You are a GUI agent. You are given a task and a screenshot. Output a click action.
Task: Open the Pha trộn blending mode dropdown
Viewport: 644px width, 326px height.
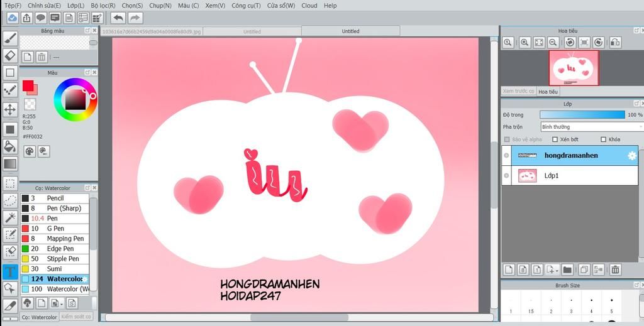(x=592, y=127)
